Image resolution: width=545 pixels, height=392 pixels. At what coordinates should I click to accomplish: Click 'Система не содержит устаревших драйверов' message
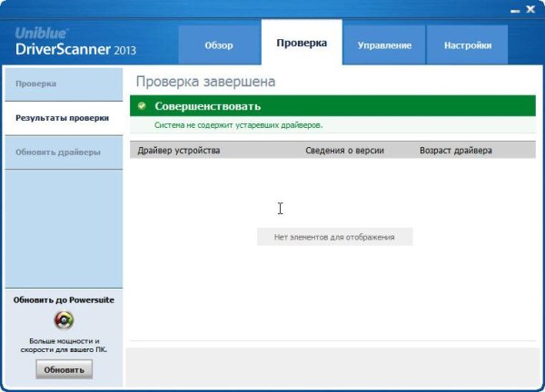click(238, 125)
